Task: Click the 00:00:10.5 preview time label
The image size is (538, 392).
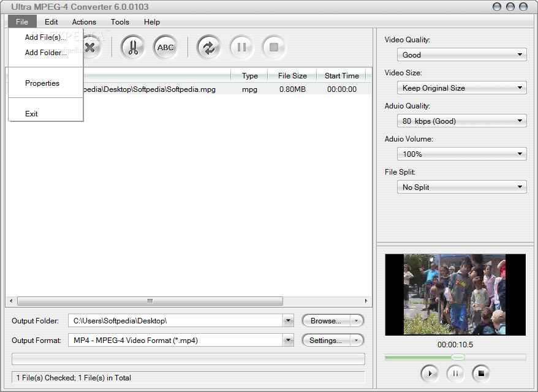Action: click(455, 345)
